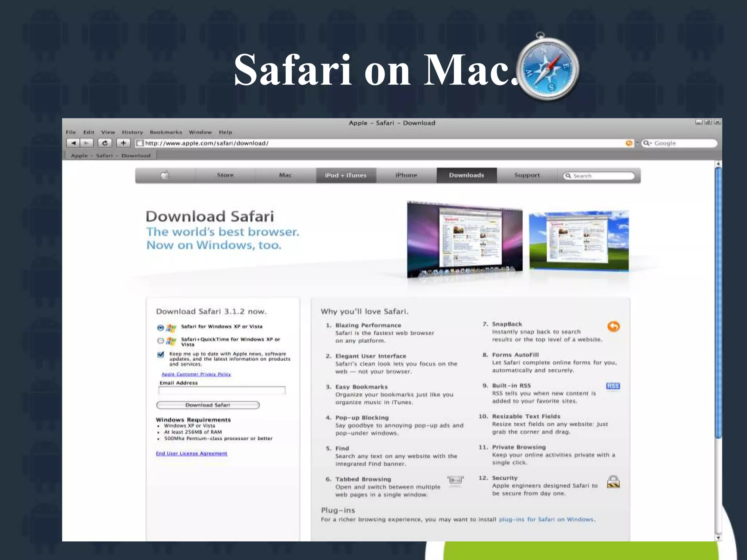Screen dimensions: 747x560
Task: Select the Apple - Safari - Download tab
Action: (x=111, y=156)
